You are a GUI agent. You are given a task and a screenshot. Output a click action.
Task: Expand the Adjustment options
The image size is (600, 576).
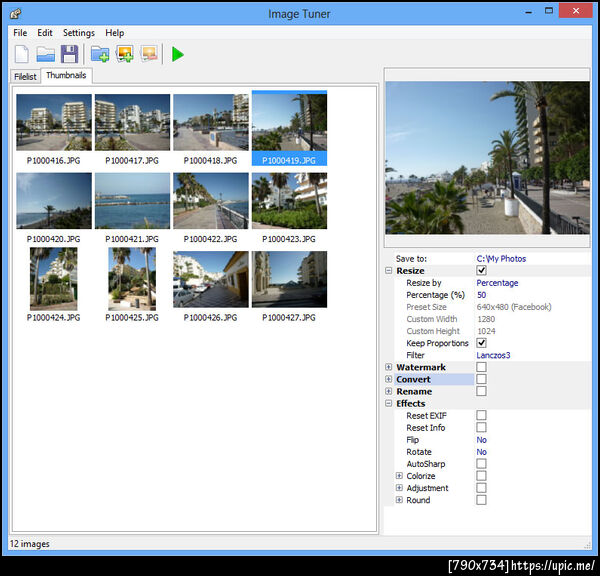(x=399, y=488)
